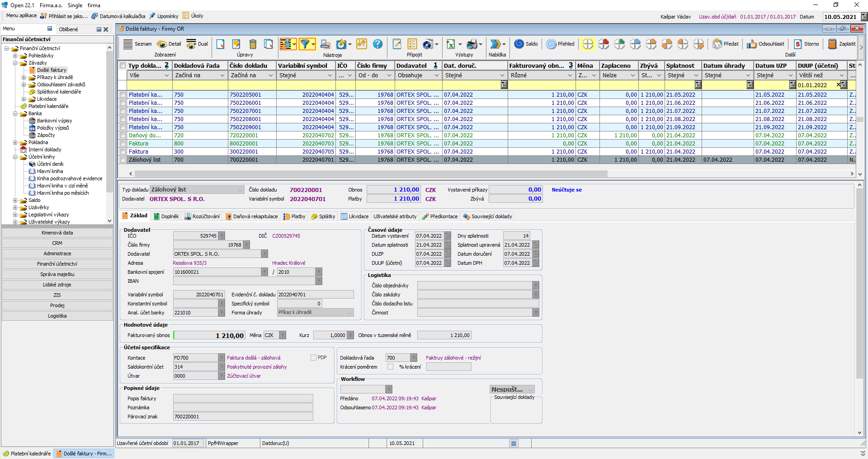Screen dimensions: 868x459
Task: Switch to the Oblíbené panel tab
Action: [x=68, y=29]
